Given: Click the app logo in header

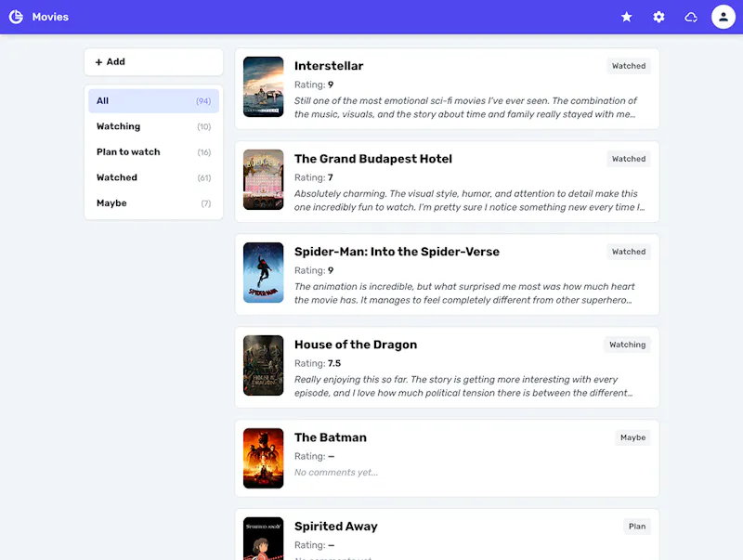Looking at the screenshot, I should (16, 17).
